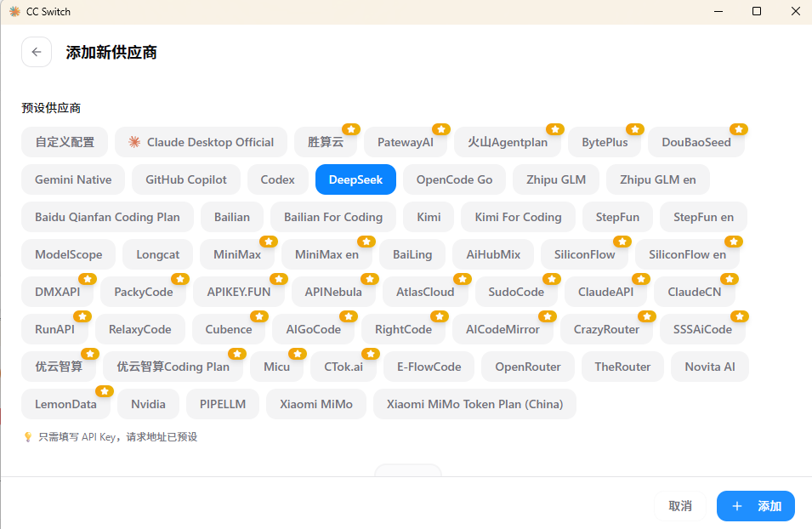The image size is (812, 529).
Task: Choose StepFun en preset
Action: (x=703, y=217)
